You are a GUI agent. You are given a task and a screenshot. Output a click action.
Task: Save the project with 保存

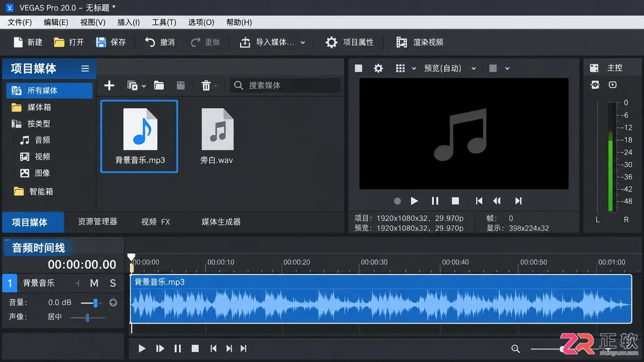pyautogui.click(x=111, y=42)
